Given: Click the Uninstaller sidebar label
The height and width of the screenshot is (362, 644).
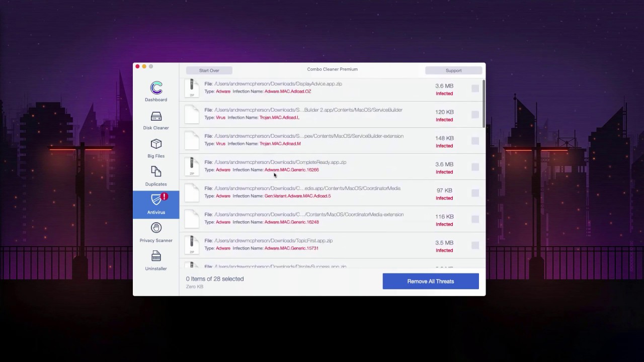Looking at the screenshot, I should (156, 268).
